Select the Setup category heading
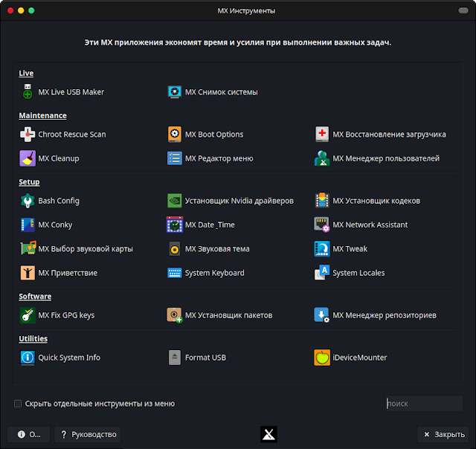Viewport: 476px width, 449px height. coord(29,182)
